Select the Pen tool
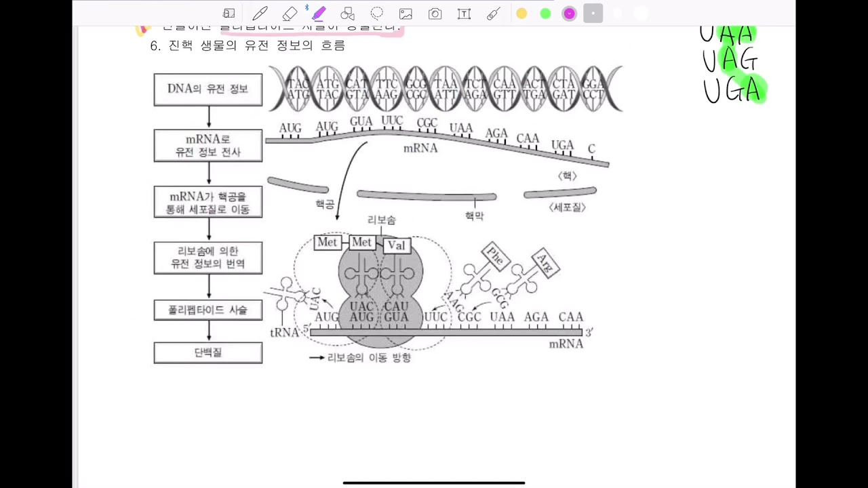The height and width of the screenshot is (488, 868). pyautogui.click(x=260, y=14)
